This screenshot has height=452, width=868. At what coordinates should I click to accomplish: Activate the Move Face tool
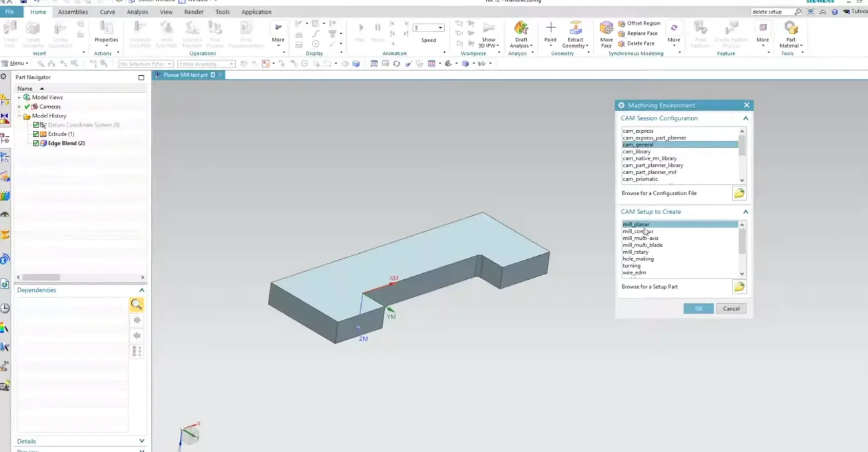pos(606,34)
